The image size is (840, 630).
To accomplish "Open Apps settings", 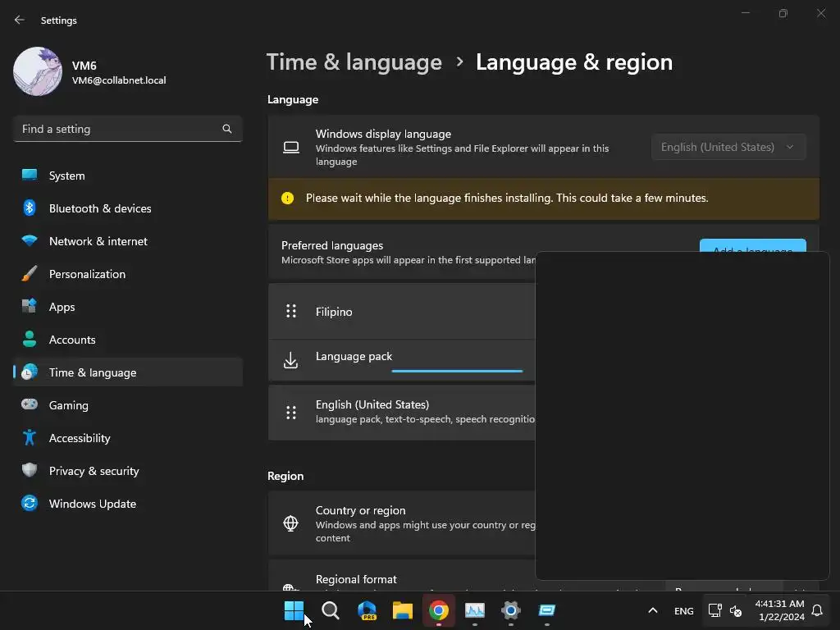I will click(127, 307).
